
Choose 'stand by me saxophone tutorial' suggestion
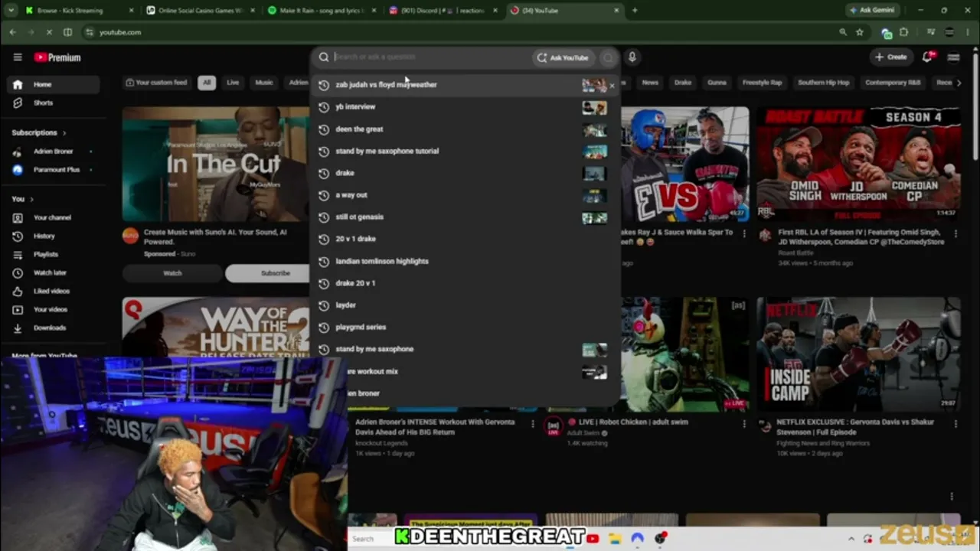tap(465, 152)
